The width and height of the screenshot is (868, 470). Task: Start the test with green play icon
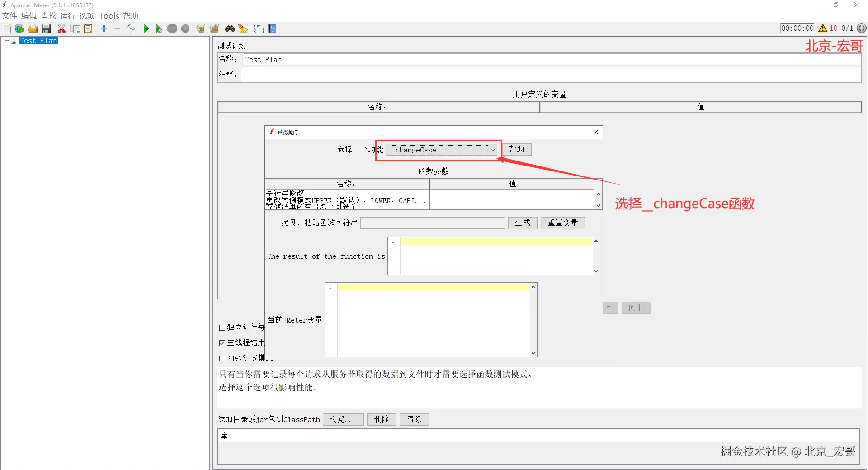click(x=146, y=28)
